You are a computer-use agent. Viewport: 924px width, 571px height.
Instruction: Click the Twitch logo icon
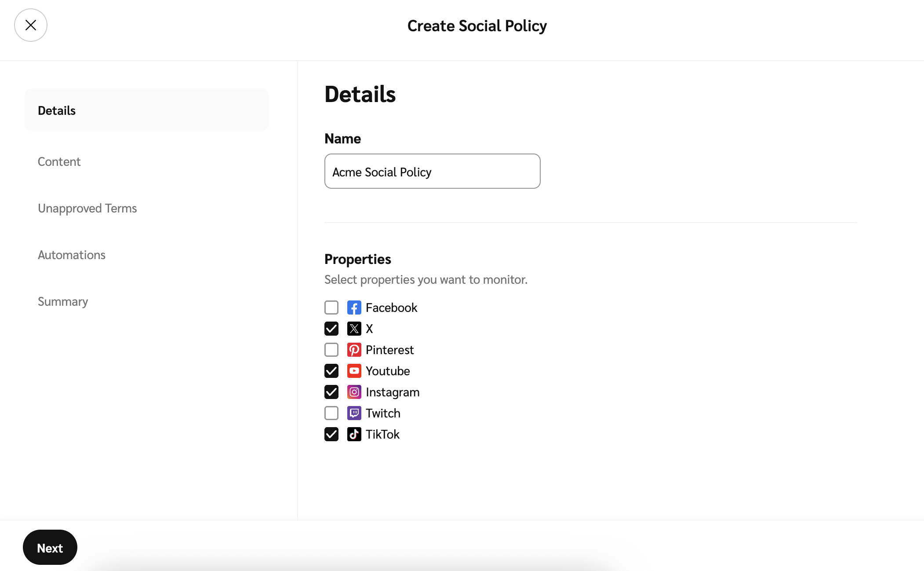tap(354, 413)
